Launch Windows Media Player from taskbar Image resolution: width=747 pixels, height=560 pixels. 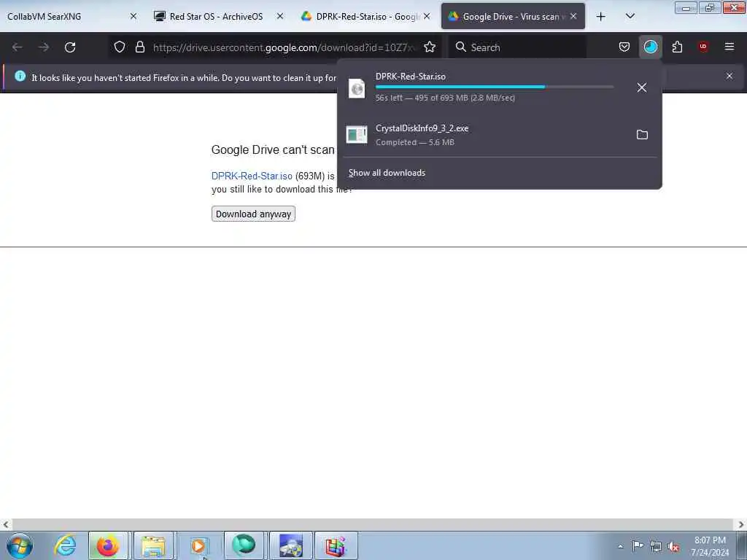(198, 545)
